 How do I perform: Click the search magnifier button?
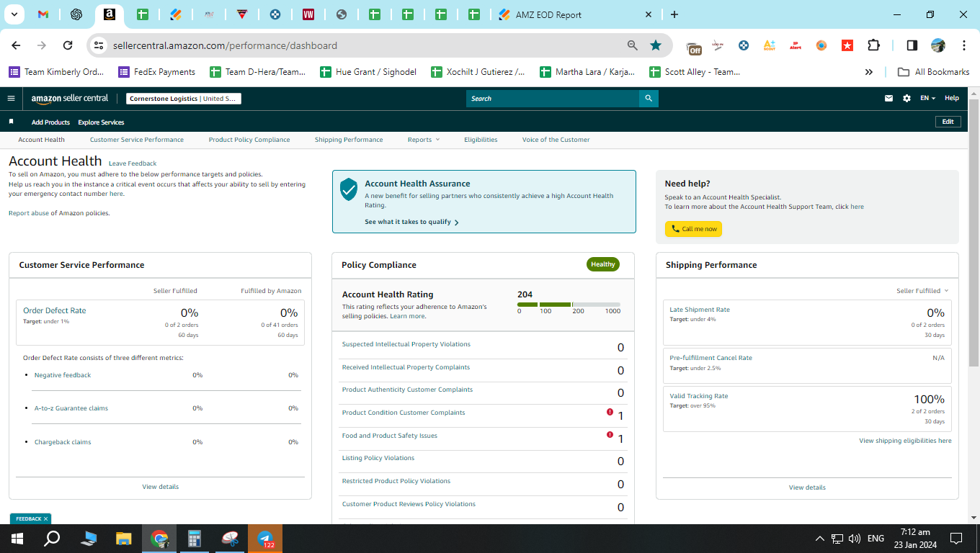[x=649, y=99]
